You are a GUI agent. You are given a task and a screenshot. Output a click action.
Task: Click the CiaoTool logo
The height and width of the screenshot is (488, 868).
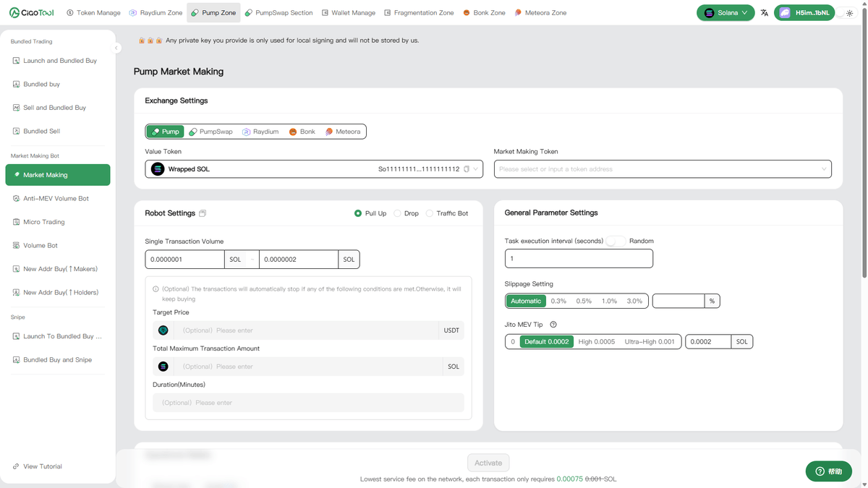click(x=32, y=13)
